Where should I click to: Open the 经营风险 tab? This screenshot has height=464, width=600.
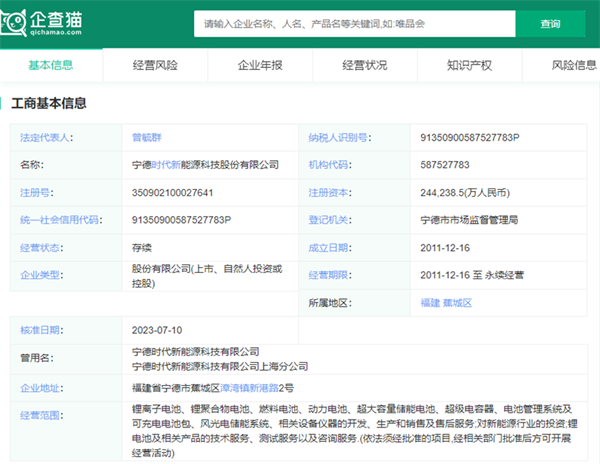tap(155, 65)
